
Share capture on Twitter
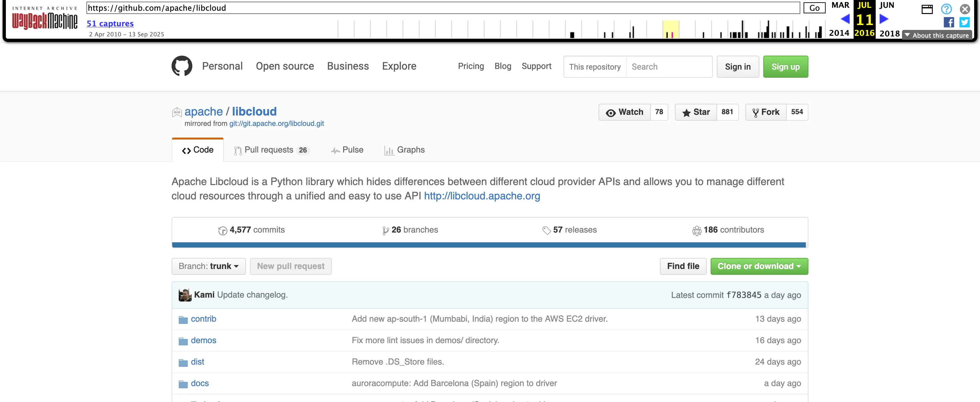coord(964,22)
